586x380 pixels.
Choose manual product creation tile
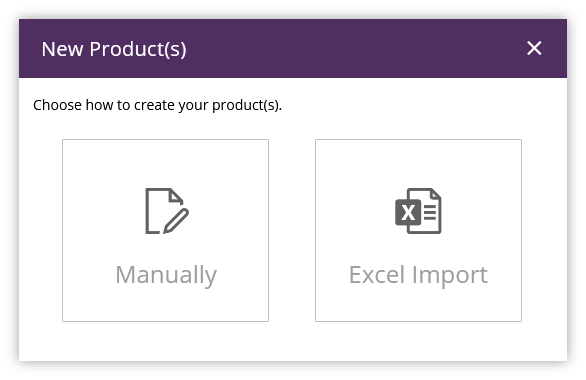coord(165,230)
